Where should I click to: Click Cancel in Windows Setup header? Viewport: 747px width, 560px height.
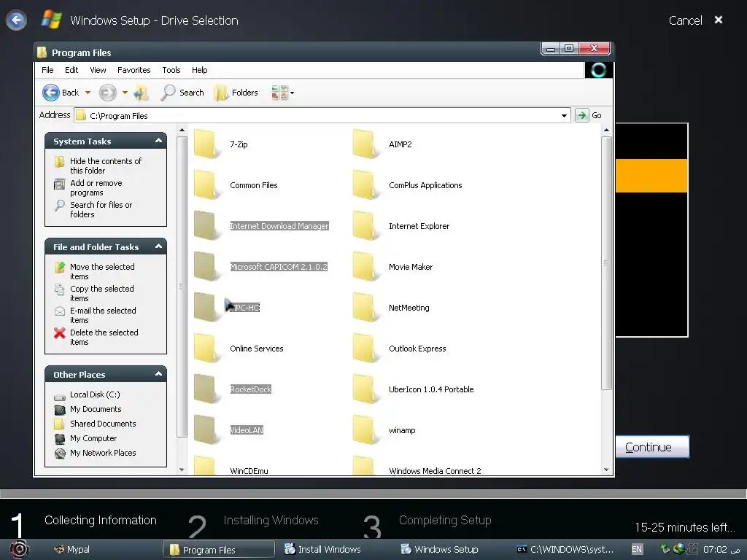[x=685, y=20]
